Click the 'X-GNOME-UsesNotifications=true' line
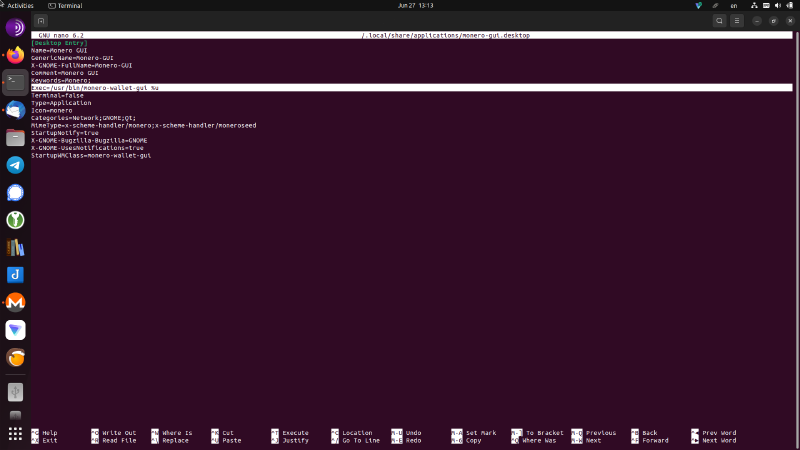The width and height of the screenshot is (800, 450). [87, 148]
